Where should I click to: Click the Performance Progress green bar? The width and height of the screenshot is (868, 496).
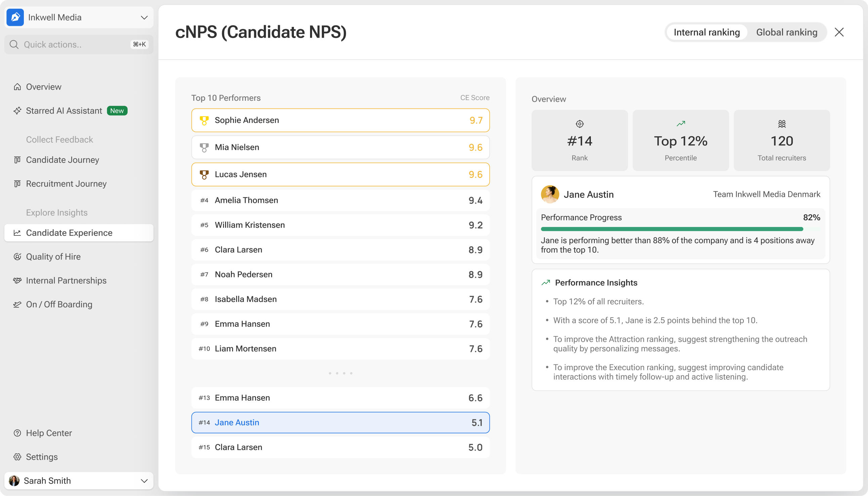671,229
